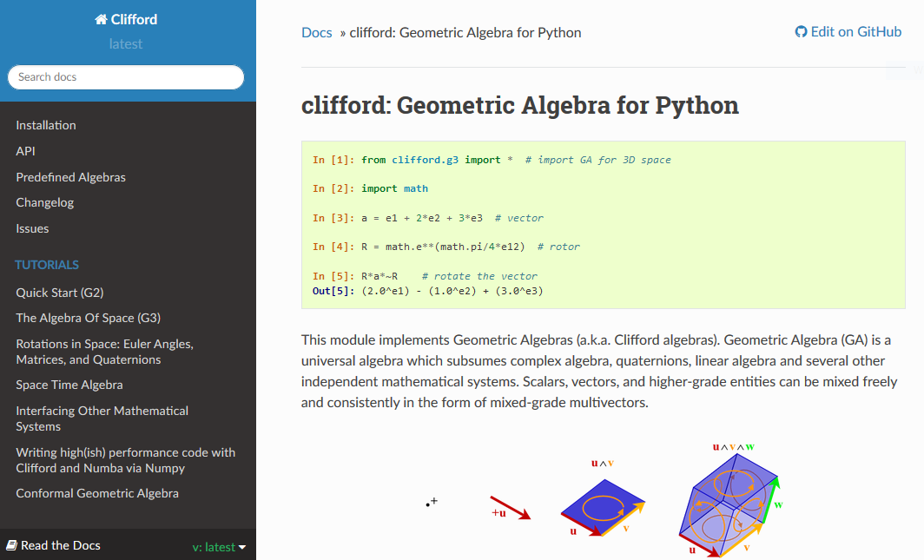View the Changelog page
The image size is (924, 560).
click(x=45, y=202)
